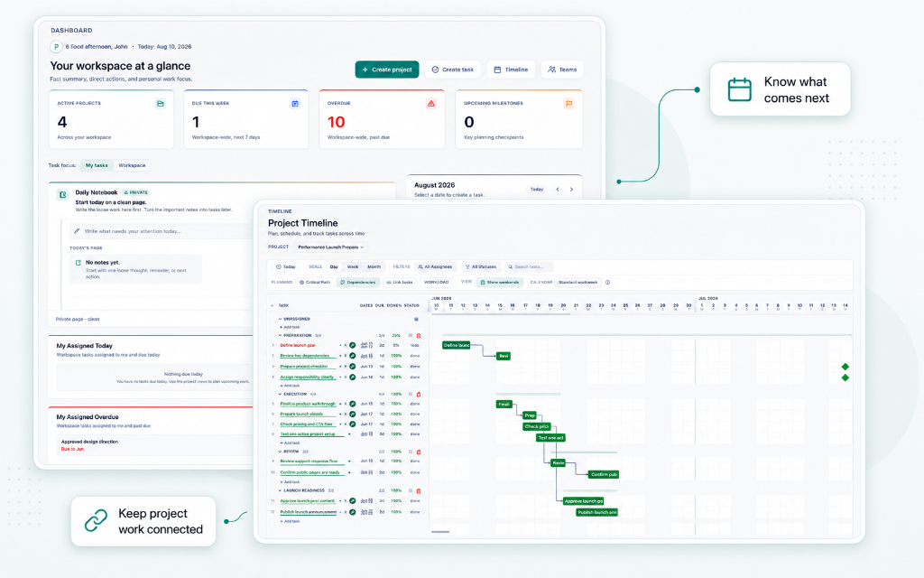This screenshot has height=578, width=924.
Task: Switch task focus to Workspace
Action: click(x=132, y=165)
